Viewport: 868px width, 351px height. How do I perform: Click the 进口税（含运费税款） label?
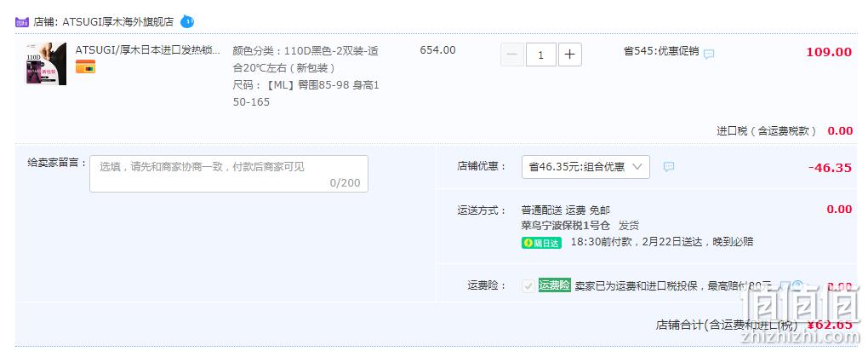pyautogui.click(x=766, y=131)
